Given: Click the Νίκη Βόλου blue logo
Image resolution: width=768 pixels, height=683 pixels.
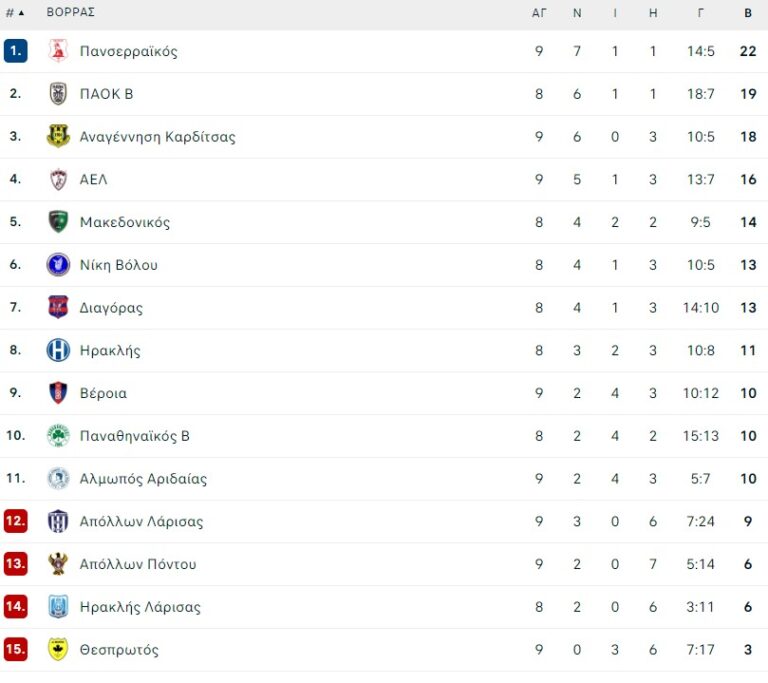Looking at the screenshot, I should click(x=58, y=265).
